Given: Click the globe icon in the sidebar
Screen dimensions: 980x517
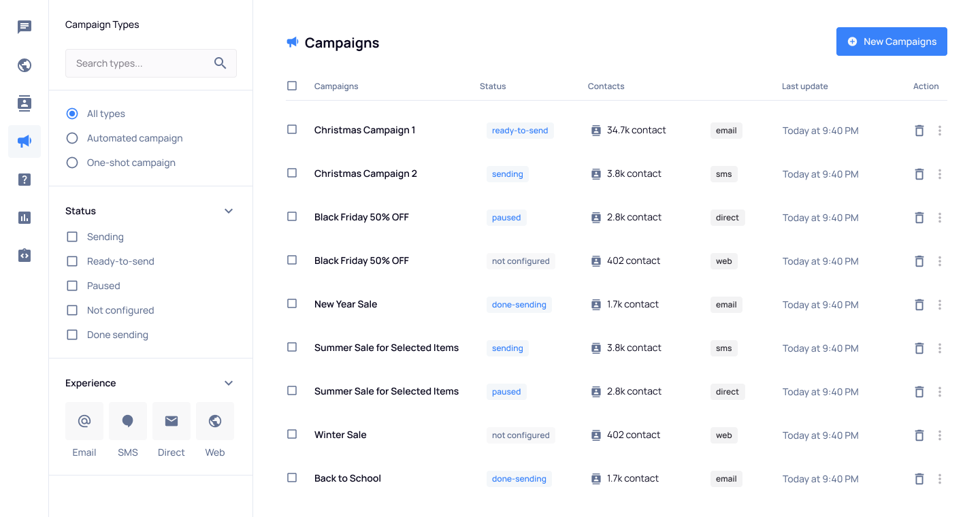Looking at the screenshot, I should pos(24,65).
